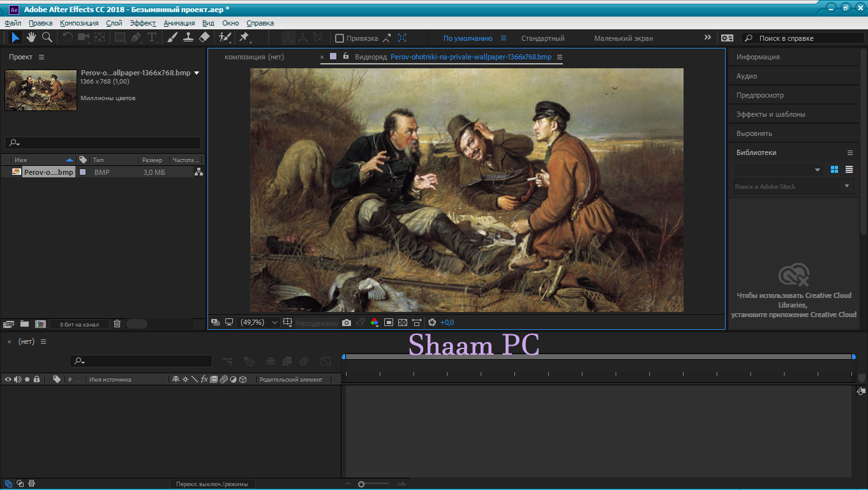
Task: Select the Clone Stamp tool
Action: click(188, 38)
